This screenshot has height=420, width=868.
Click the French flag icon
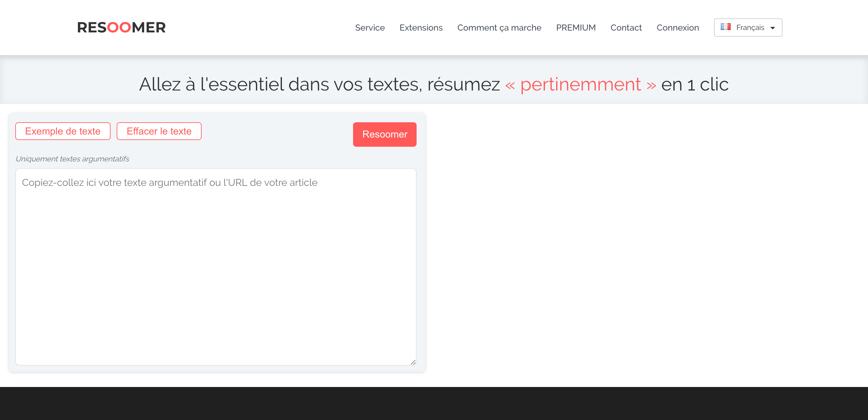tap(725, 27)
